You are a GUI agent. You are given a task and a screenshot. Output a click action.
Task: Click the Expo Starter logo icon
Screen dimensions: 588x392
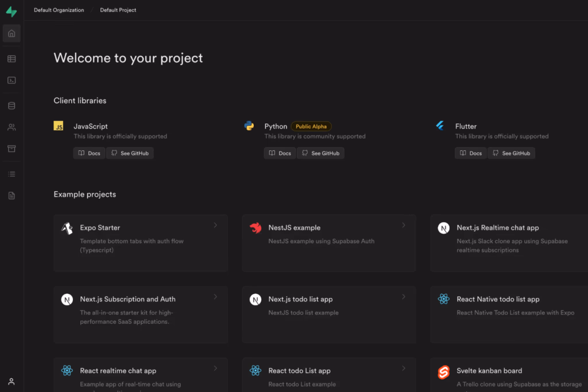coord(67,228)
